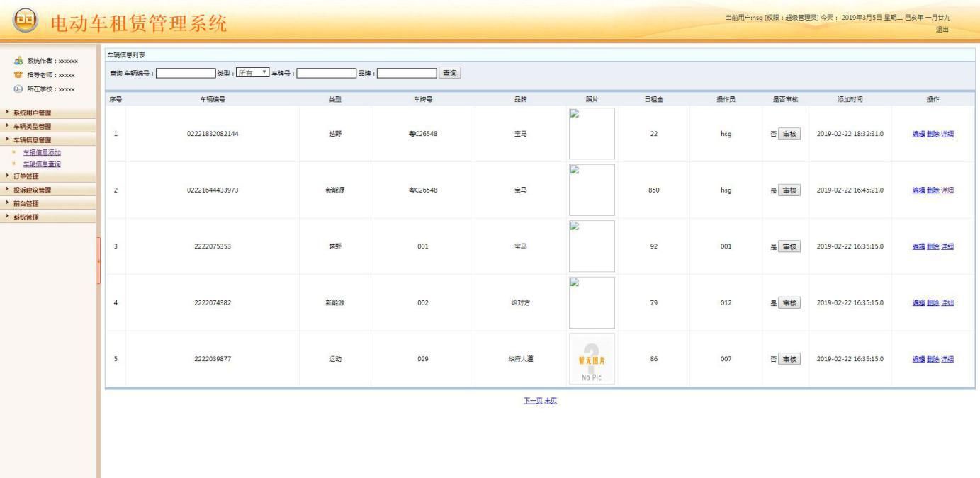
Task: Expand the 前台管理 menu
Action: 47,203
